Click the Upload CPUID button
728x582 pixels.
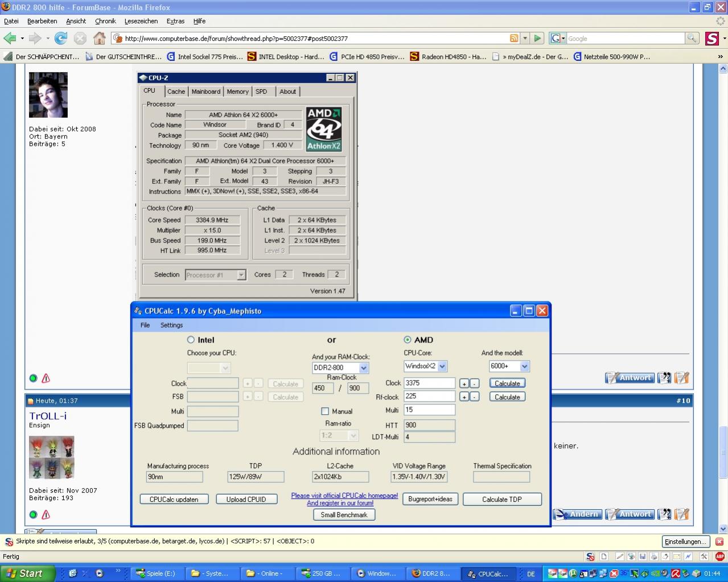click(x=246, y=500)
